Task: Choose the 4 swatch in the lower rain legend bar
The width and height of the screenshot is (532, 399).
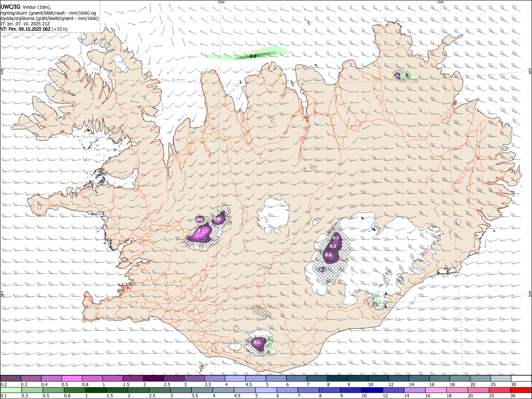Action: [x=224, y=390]
